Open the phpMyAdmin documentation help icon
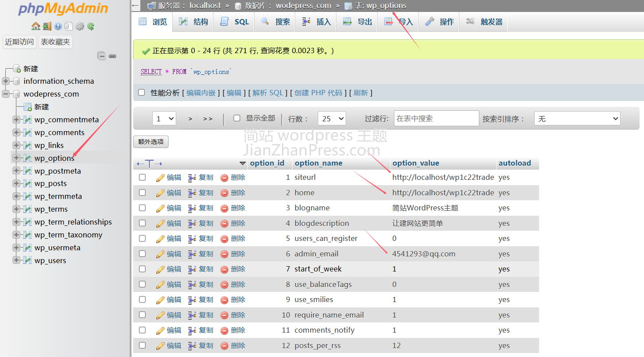The width and height of the screenshot is (644, 357). pos(58,27)
